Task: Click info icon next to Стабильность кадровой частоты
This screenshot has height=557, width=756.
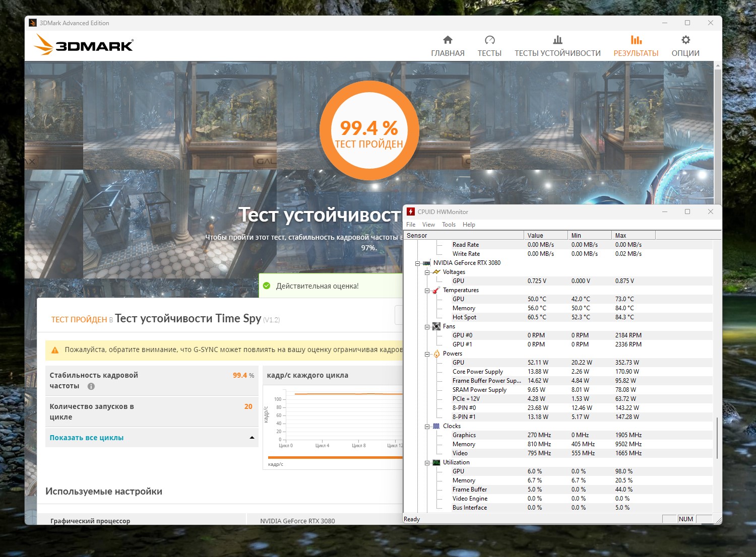Action: [x=91, y=386]
